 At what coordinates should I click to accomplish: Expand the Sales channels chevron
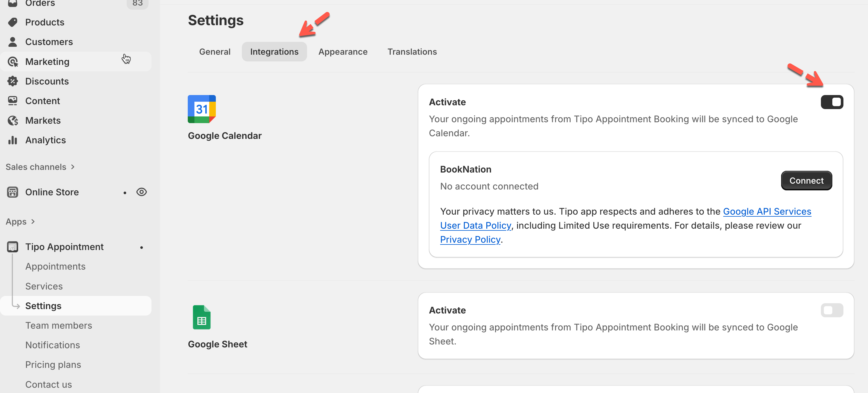tap(73, 167)
